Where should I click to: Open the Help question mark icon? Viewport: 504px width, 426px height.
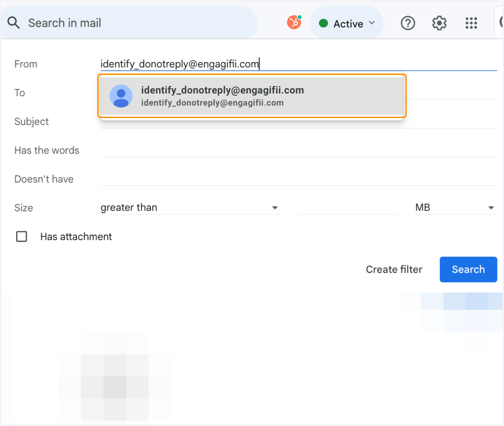[x=408, y=23]
